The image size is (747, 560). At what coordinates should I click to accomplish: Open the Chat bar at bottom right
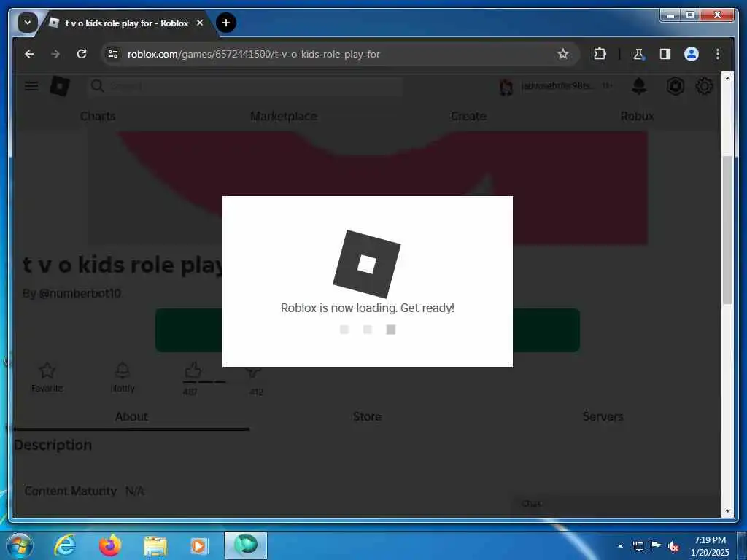pos(616,504)
